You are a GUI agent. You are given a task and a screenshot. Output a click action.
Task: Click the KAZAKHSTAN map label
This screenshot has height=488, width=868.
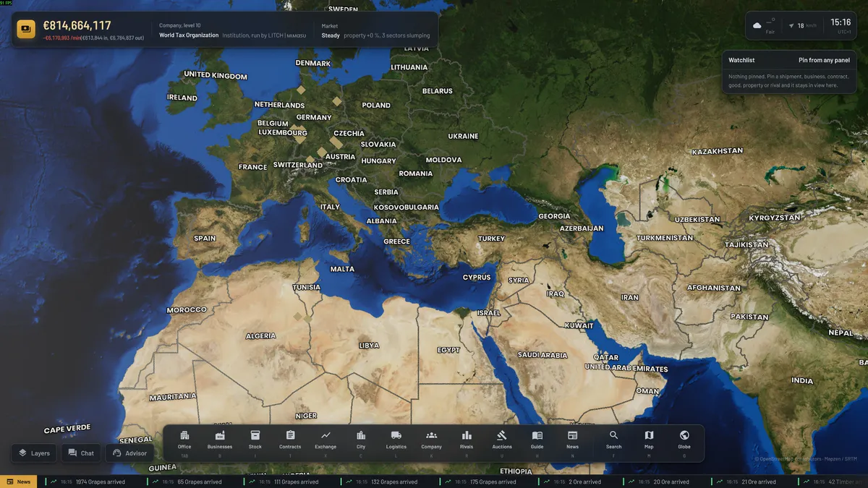click(x=718, y=151)
